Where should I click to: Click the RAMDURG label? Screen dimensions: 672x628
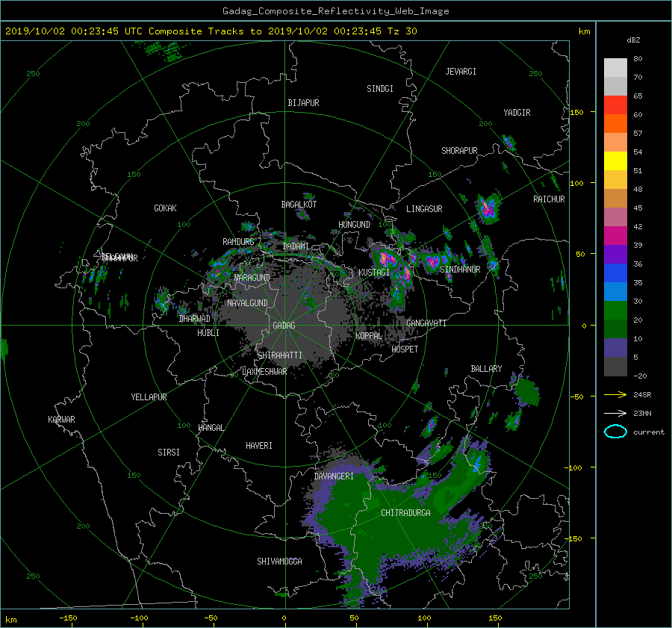[x=238, y=242]
